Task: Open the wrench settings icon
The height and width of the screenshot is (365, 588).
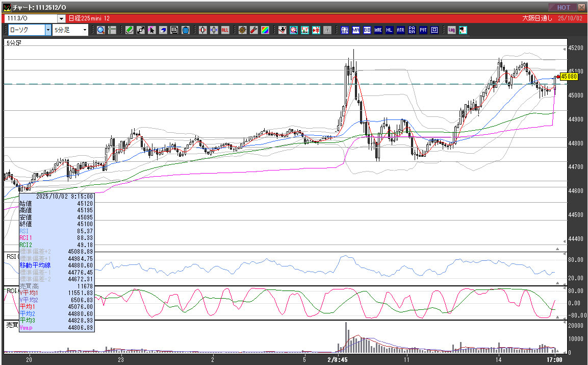Action: (x=253, y=30)
